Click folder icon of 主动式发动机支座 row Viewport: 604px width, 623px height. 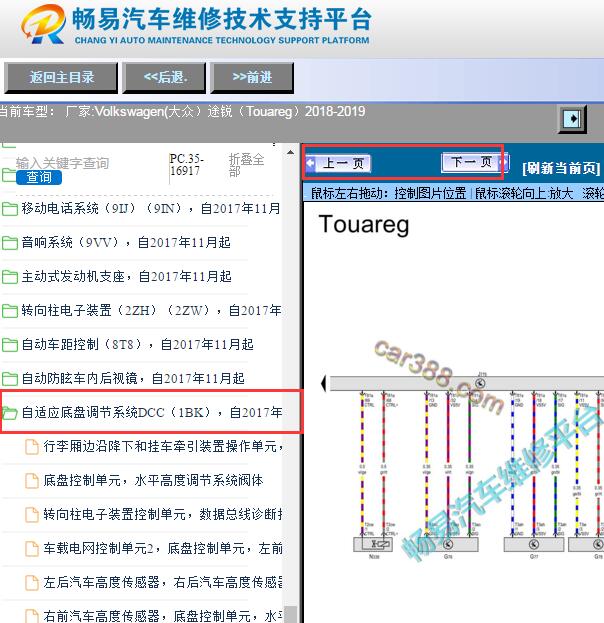[x=10, y=277]
